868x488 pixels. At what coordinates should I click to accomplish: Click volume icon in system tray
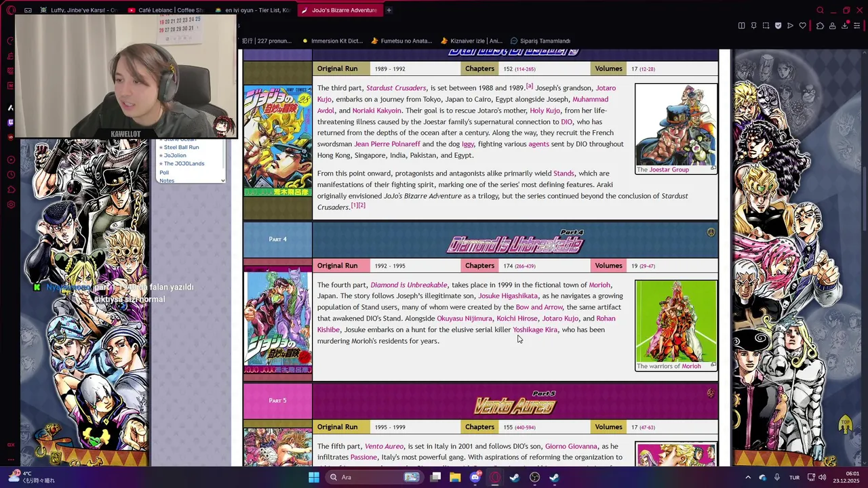(x=823, y=477)
